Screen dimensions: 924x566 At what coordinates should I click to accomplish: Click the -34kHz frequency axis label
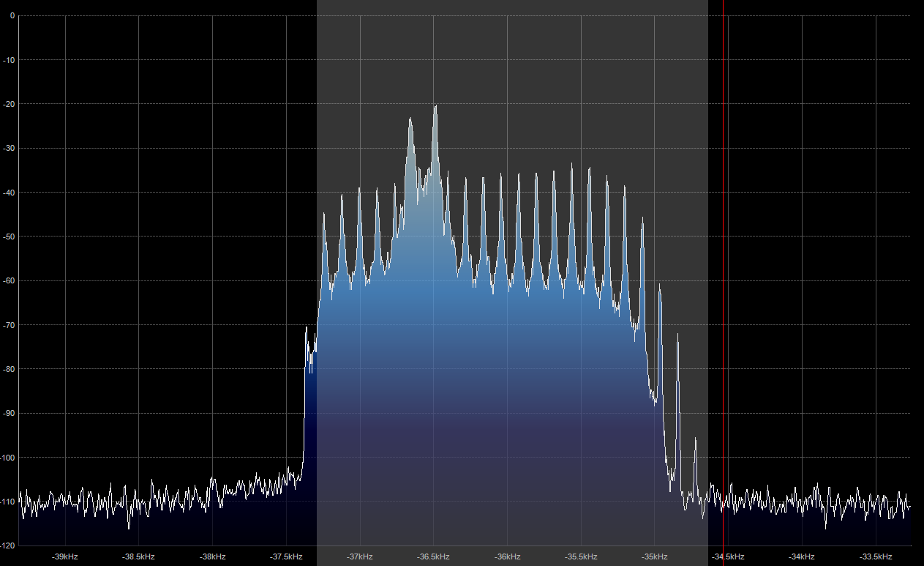tap(802, 556)
